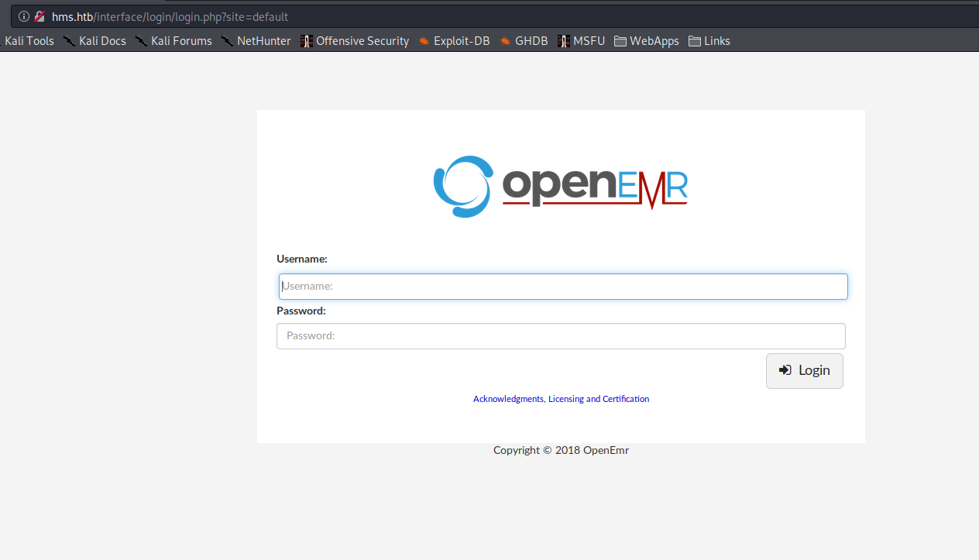Click the Exploit-DB bomb icon
979x560 pixels.
(x=422, y=40)
